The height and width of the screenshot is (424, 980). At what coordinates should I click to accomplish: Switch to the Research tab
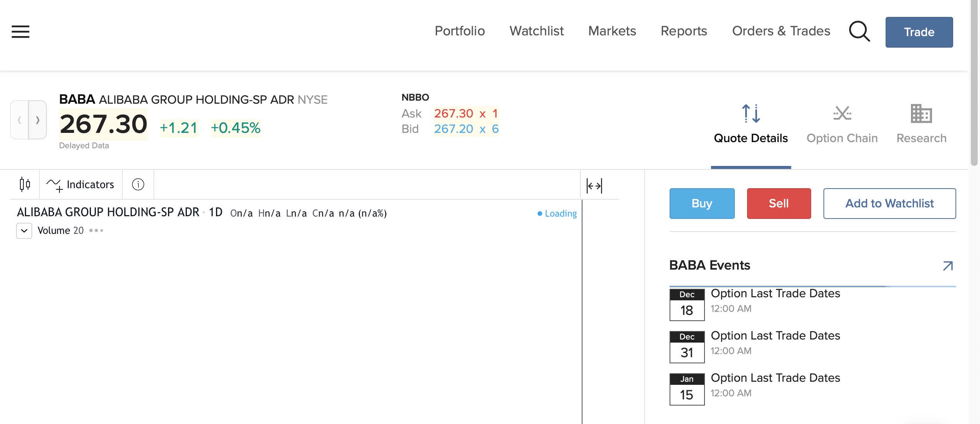(x=921, y=124)
